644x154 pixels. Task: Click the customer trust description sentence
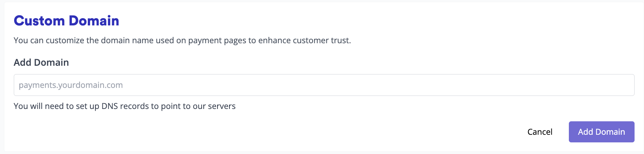pyautogui.click(x=182, y=40)
